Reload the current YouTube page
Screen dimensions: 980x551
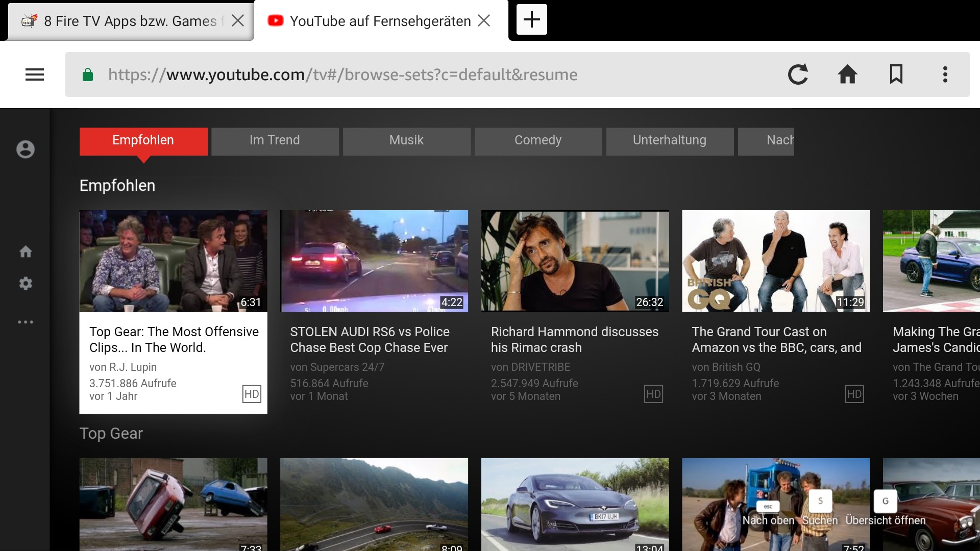(x=798, y=74)
